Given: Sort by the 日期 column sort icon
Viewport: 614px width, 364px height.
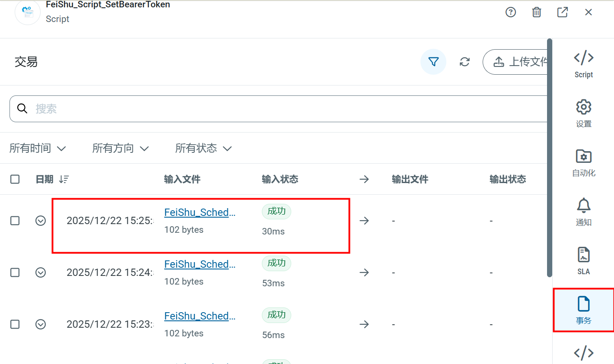Looking at the screenshot, I should click(x=64, y=179).
